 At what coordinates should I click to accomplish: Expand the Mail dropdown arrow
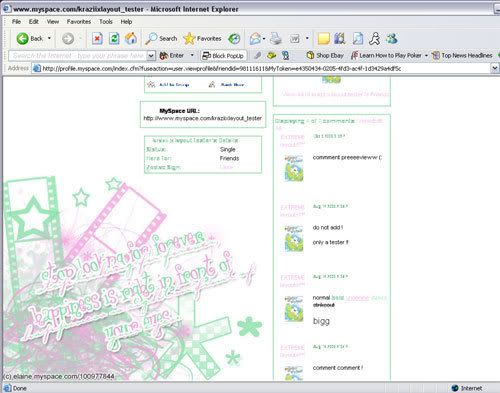pyautogui.click(x=264, y=39)
